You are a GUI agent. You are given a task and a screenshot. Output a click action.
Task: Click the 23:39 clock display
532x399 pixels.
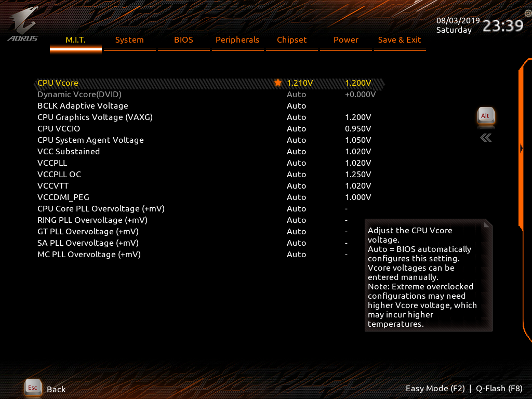pos(503,25)
